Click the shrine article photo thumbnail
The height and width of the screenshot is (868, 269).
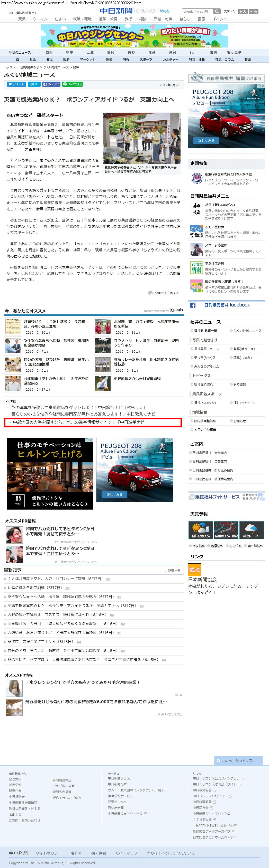coord(142,139)
